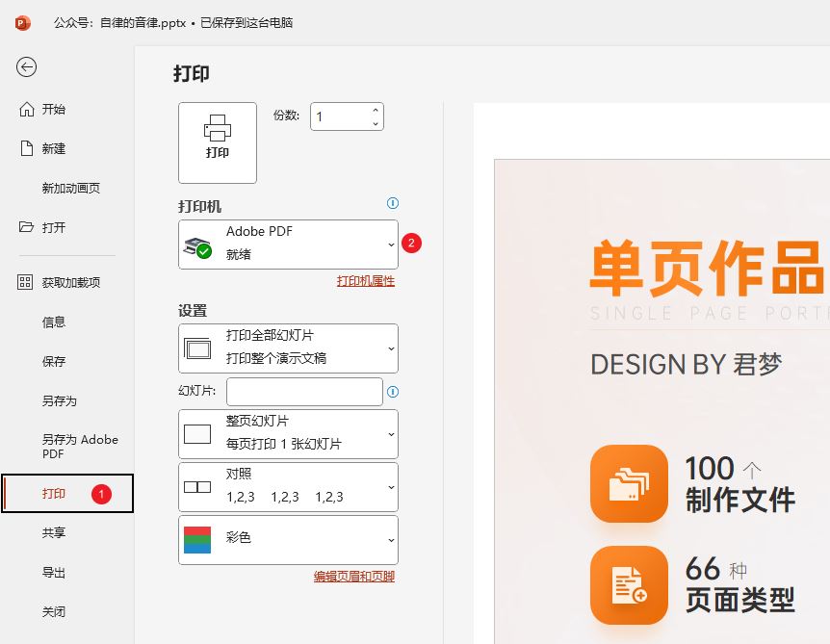Open 打开 in the sidebar
The height and width of the screenshot is (644, 830).
(54, 228)
